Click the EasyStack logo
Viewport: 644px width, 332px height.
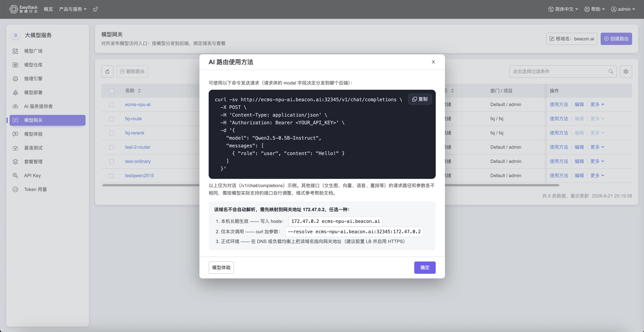[x=23, y=9]
